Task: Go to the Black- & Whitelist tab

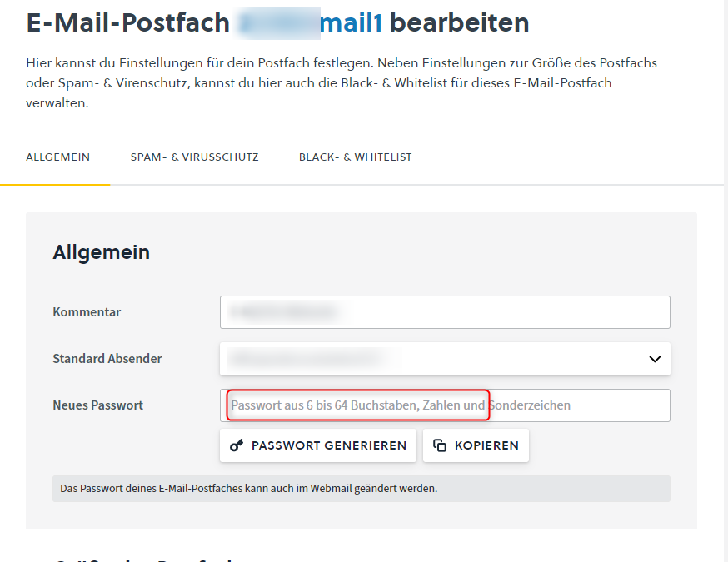Action: pos(355,157)
